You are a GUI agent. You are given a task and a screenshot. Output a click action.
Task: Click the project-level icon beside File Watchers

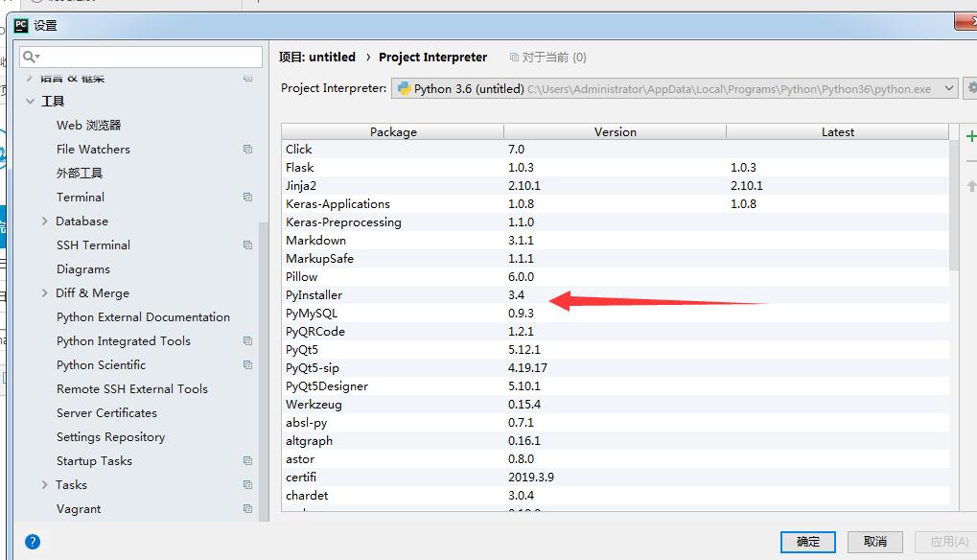coord(247,149)
